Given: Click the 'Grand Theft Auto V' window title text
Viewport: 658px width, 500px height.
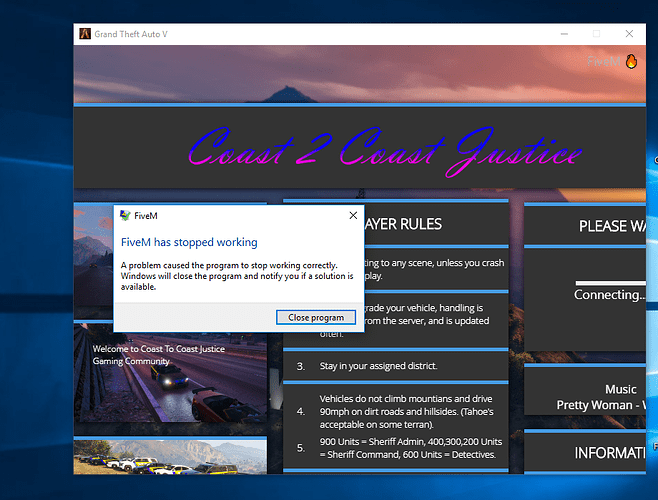Looking at the screenshot, I should click(x=131, y=34).
